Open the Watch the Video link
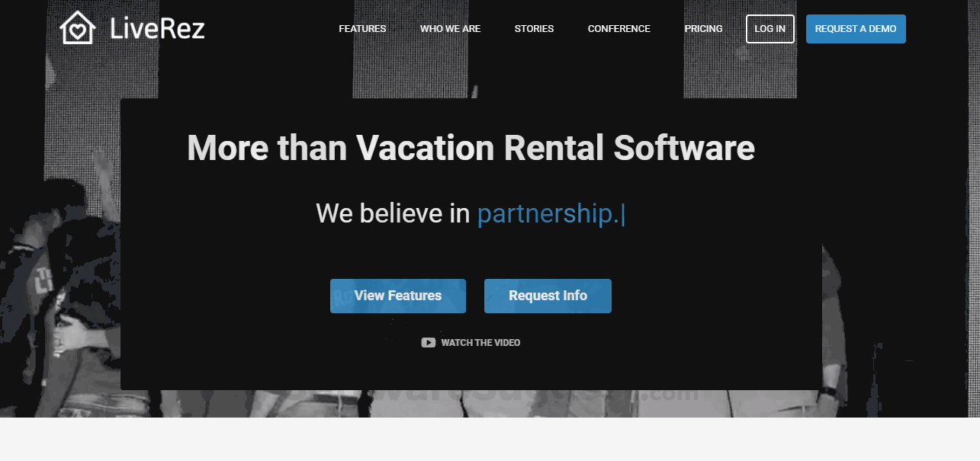This screenshot has height=461, width=980. point(480,343)
